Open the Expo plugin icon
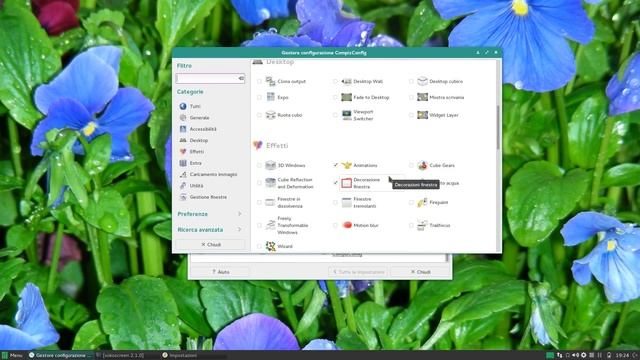Screen dimensions: 640x360 [x=270, y=97]
